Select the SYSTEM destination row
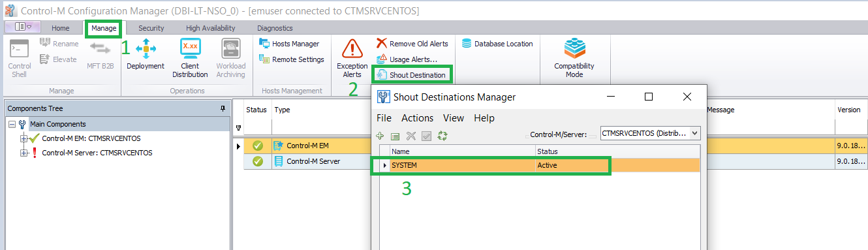This screenshot has width=868, height=250. [538, 165]
